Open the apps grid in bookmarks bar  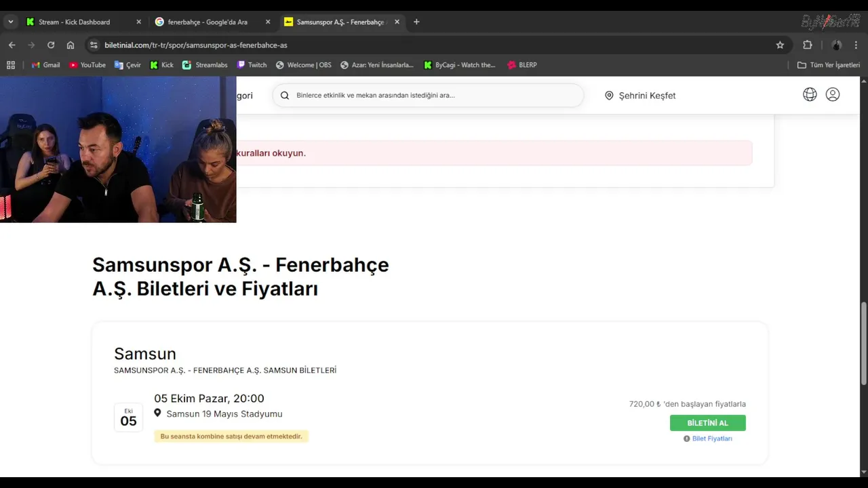pos(11,65)
